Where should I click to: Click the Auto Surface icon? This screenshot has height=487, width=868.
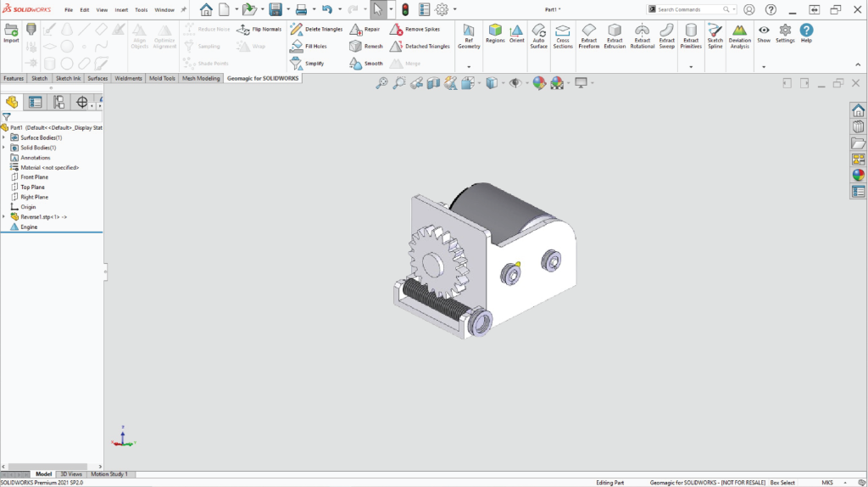coord(538,34)
